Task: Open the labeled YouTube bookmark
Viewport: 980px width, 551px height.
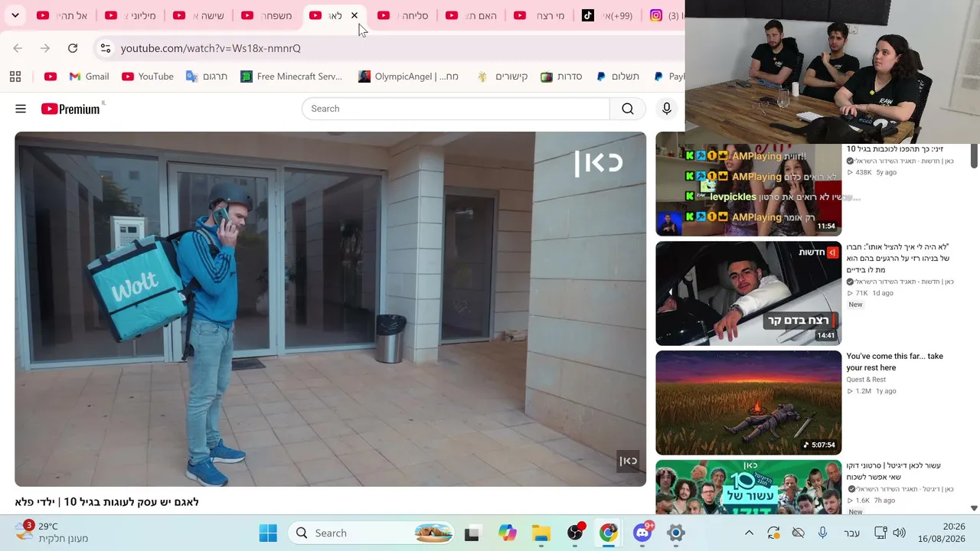Action: [148, 77]
